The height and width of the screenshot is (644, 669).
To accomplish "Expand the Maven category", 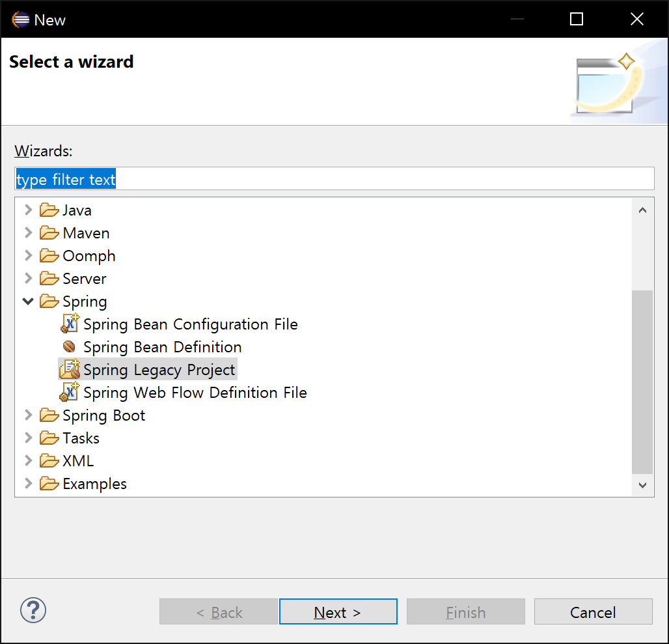I will click(x=28, y=233).
